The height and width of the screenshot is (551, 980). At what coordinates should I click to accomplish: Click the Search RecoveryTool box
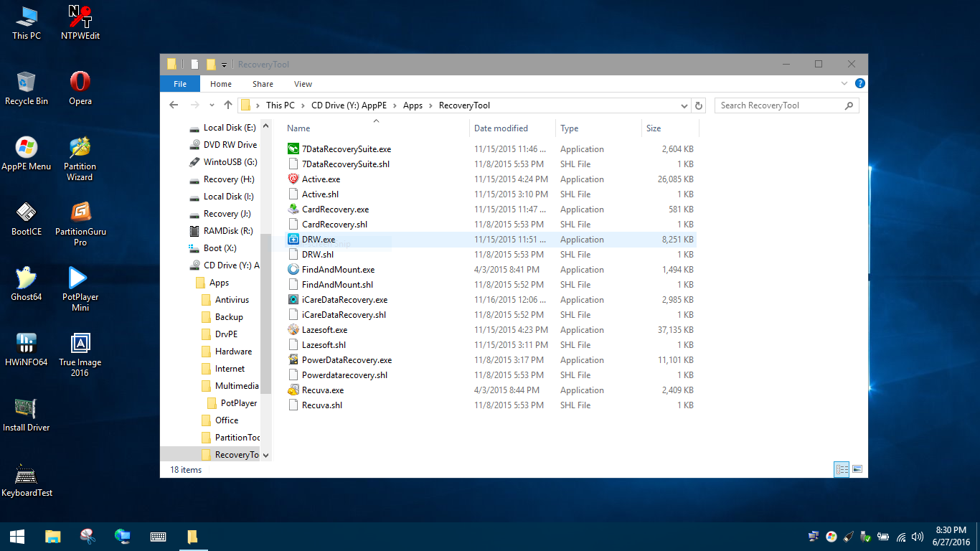coord(786,105)
